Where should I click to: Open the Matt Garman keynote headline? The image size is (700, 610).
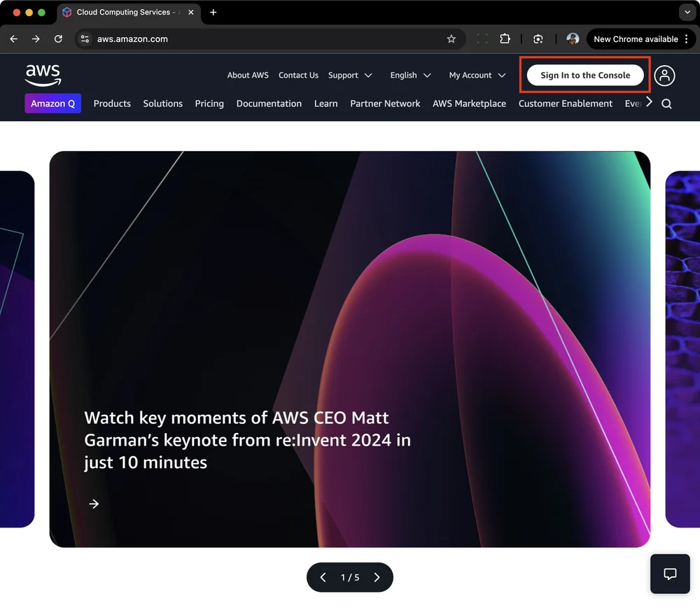247,440
